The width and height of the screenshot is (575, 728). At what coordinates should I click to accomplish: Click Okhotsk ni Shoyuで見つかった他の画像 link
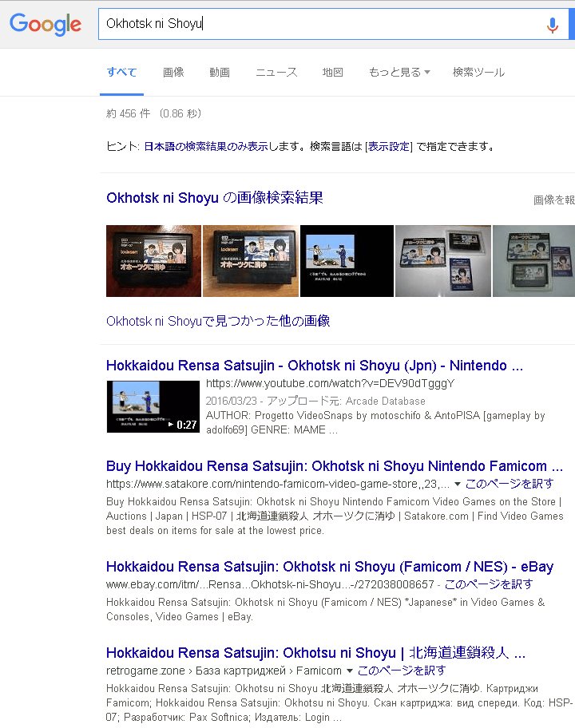point(218,321)
